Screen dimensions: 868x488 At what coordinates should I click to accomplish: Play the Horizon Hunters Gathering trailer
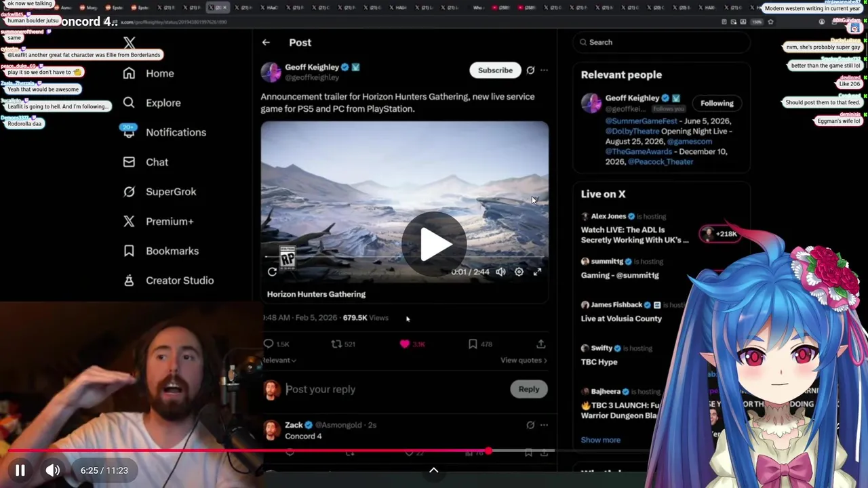pyautogui.click(x=433, y=243)
